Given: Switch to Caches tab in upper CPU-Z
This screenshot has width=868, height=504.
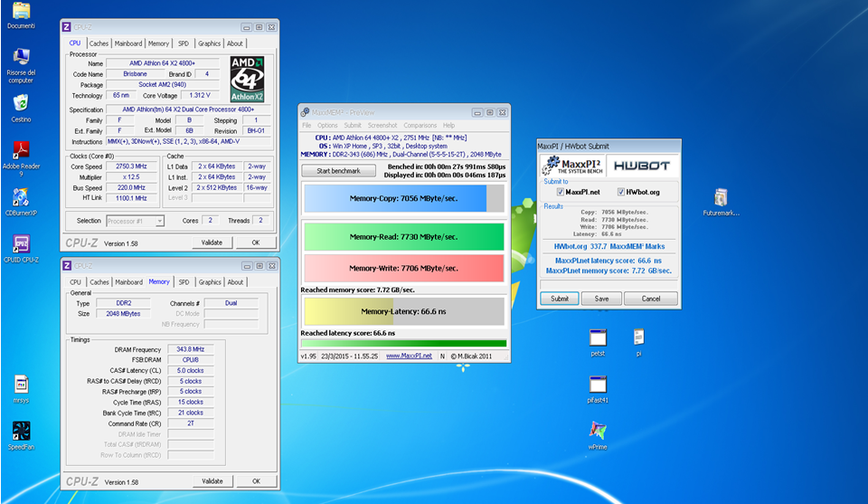Looking at the screenshot, I should [x=99, y=43].
